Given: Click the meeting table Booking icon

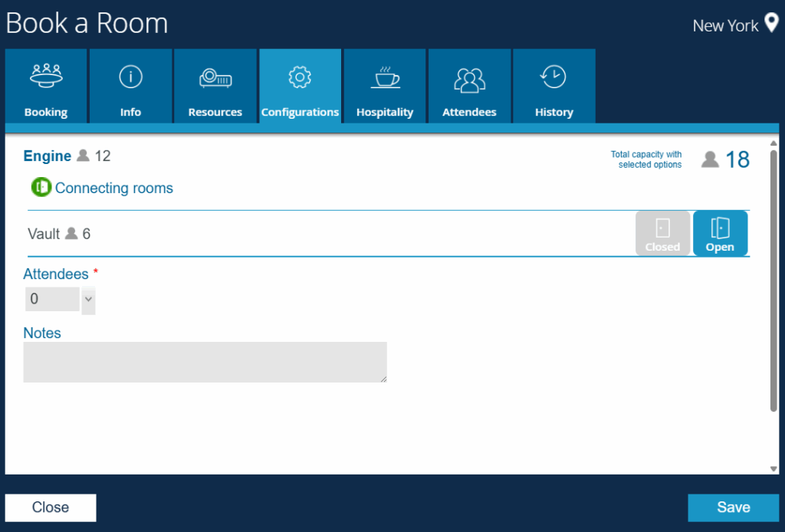Looking at the screenshot, I should point(46,76).
